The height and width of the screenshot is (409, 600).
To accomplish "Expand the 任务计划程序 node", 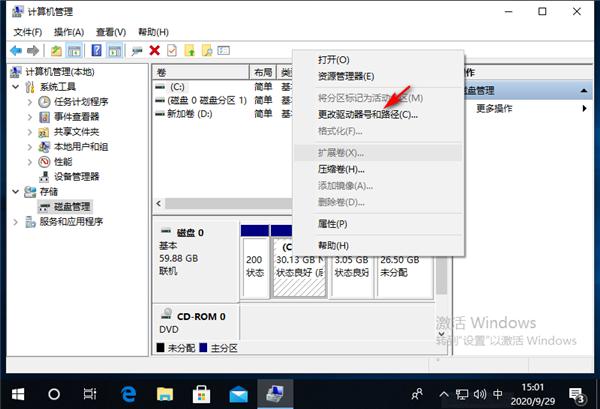I will [x=30, y=102].
